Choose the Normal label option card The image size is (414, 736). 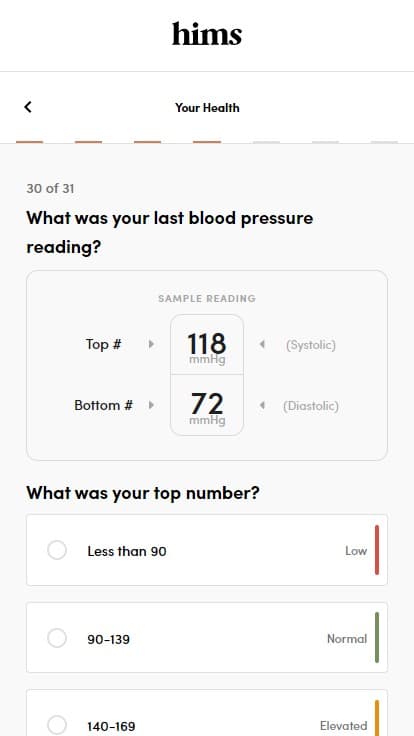click(x=207, y=638)
